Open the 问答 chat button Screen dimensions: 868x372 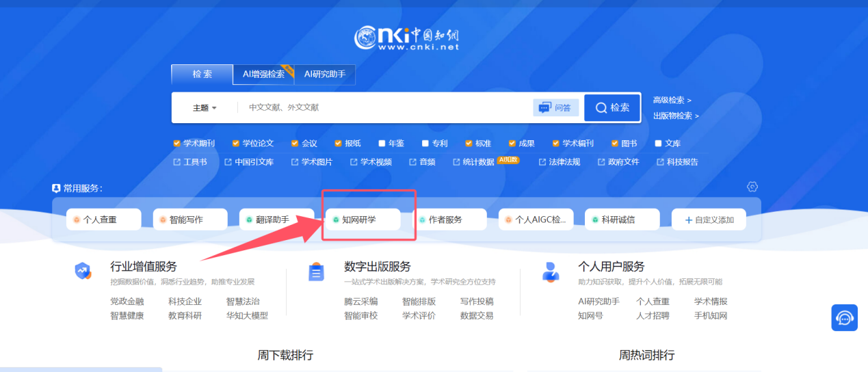(x=555, y=107)
